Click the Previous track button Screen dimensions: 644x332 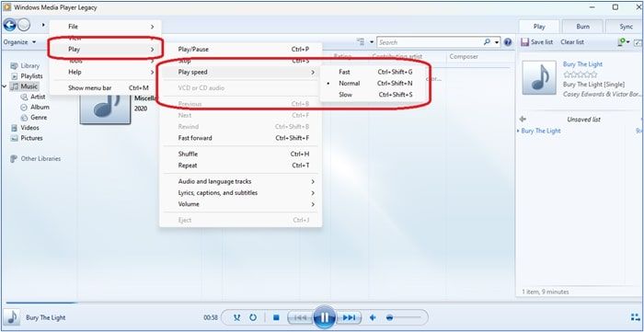pos(300,317)
